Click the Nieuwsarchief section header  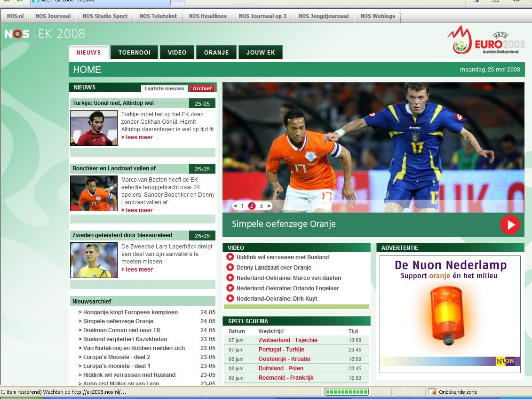click(143, 301)
